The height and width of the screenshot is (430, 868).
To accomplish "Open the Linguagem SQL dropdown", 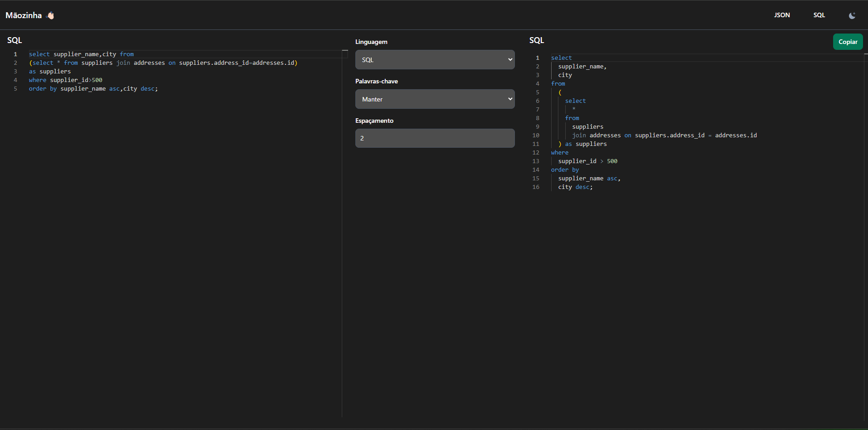I will tap(435, 60).
